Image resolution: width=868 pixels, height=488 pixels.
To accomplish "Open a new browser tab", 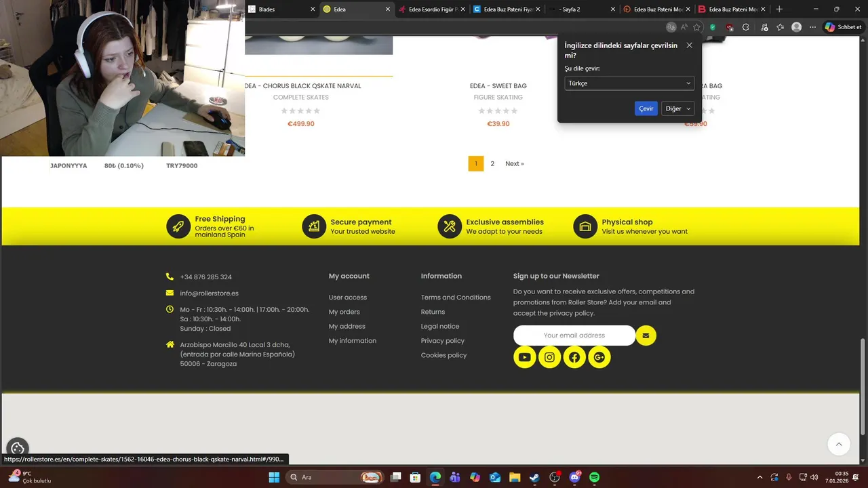I will pyautogui.click(x=779, y=9).
